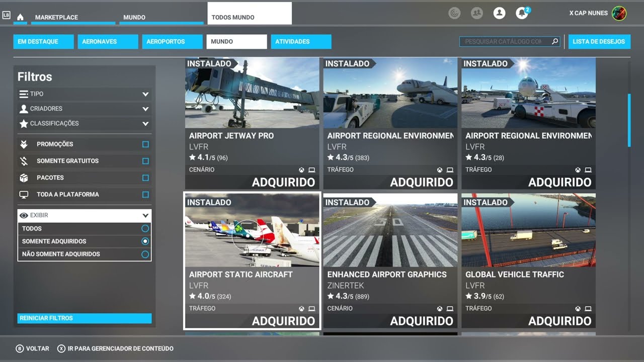This screenshot has height=362, width=644.
Task: Click PC icon on Enhanced Airport Graphics card
Action: [450, 309]
